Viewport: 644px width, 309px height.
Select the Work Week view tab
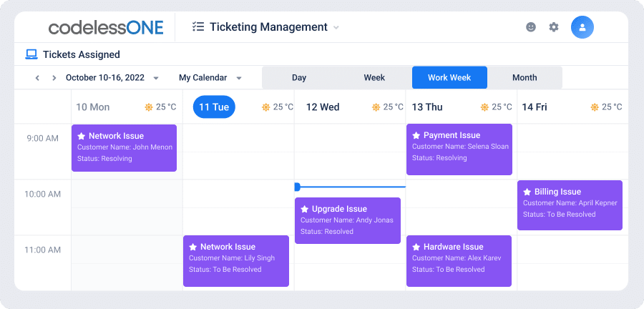pyautogui.click(x=450, y=77)
